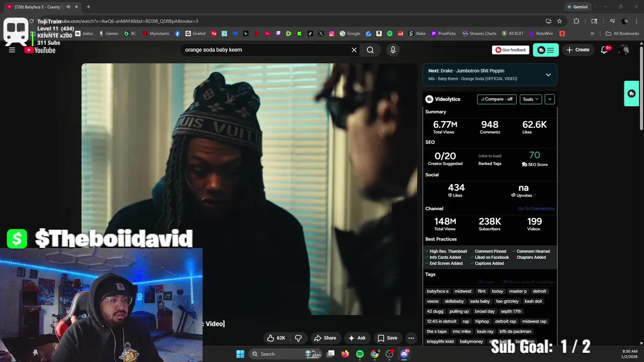Open the Instagram bookmark icon
The height and width of the screenshot is (362, 644).
332,34
